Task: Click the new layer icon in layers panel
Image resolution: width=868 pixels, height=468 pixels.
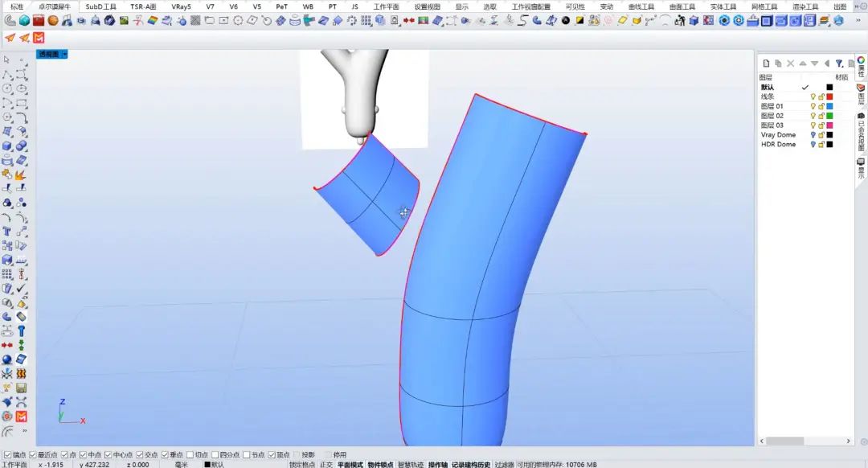Action: [x=766, y=64]
